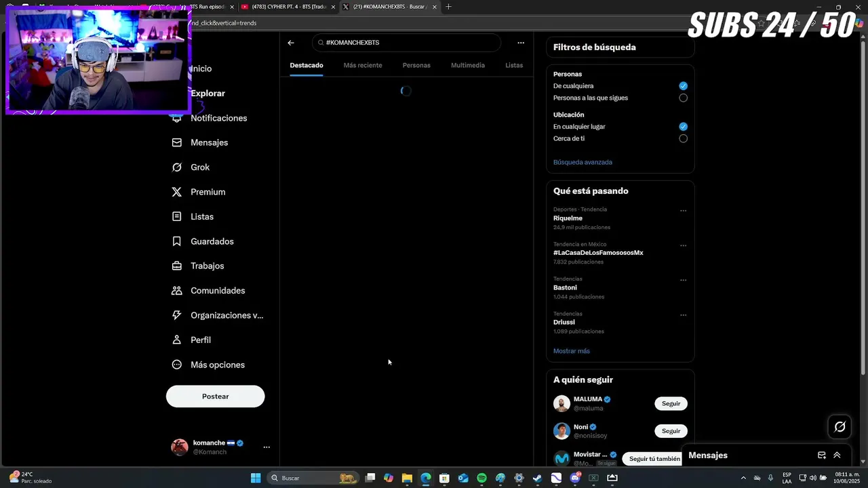Select De cualquiera people filter
The width and height of the screenshot is (868, 488).
tap(683, 86)
